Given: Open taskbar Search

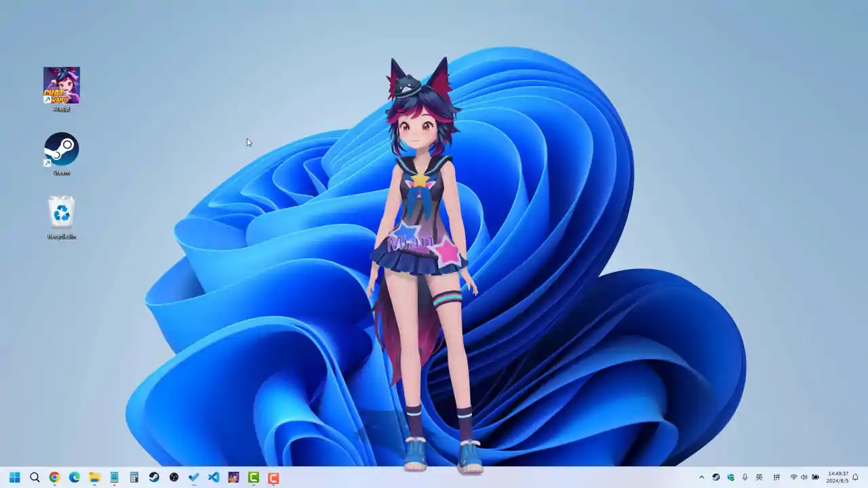Looking at the screenshot, I should [35, 477].
